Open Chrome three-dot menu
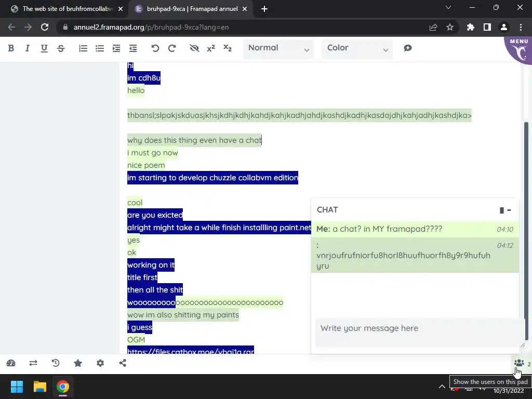 coord(521,27)
